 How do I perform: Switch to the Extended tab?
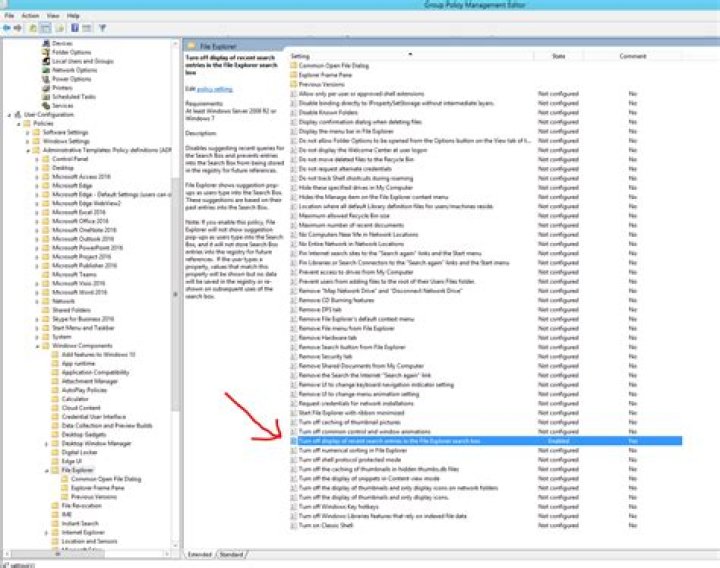click(x=200, y=554)
